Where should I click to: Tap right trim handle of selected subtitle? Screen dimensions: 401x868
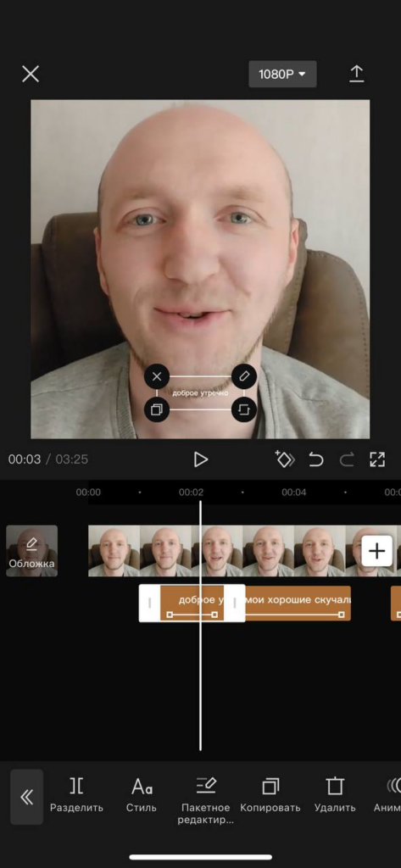[x=235, y=603]
